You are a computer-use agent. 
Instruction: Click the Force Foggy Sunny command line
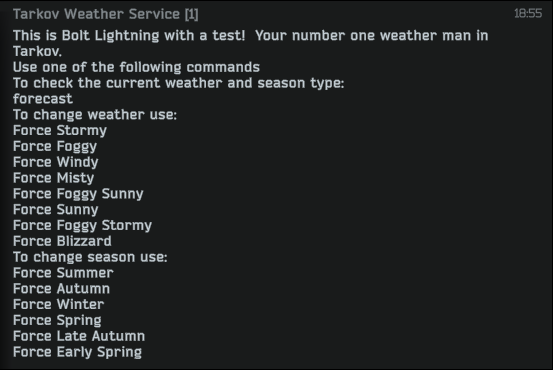point(78,194)
